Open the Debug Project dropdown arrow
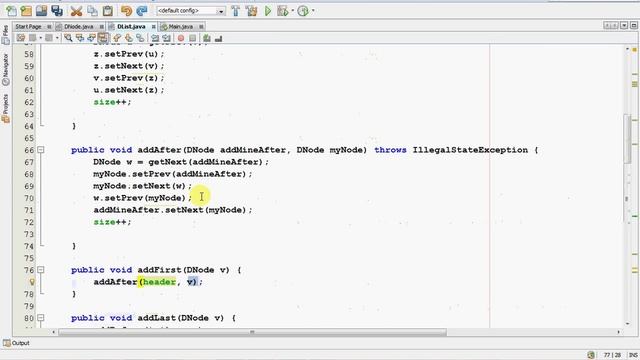Viewport: 640px width, 360px height. click(x=293, y=11)
